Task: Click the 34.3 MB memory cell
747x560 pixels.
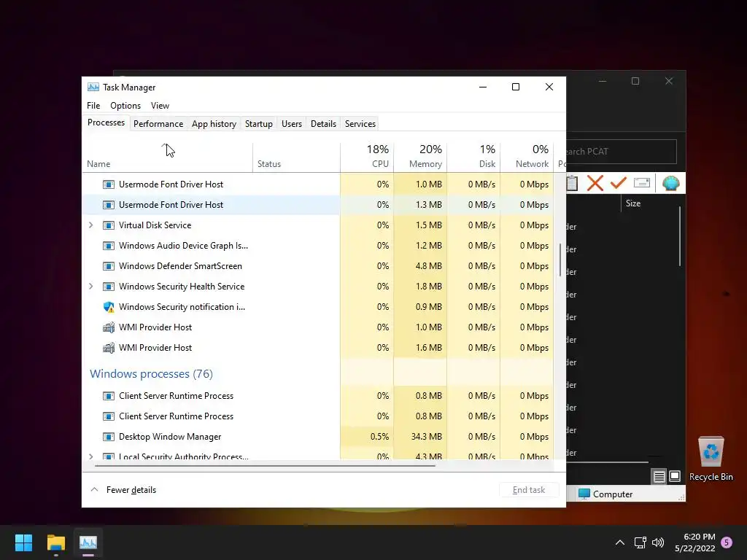Action: tap(420, 437)
